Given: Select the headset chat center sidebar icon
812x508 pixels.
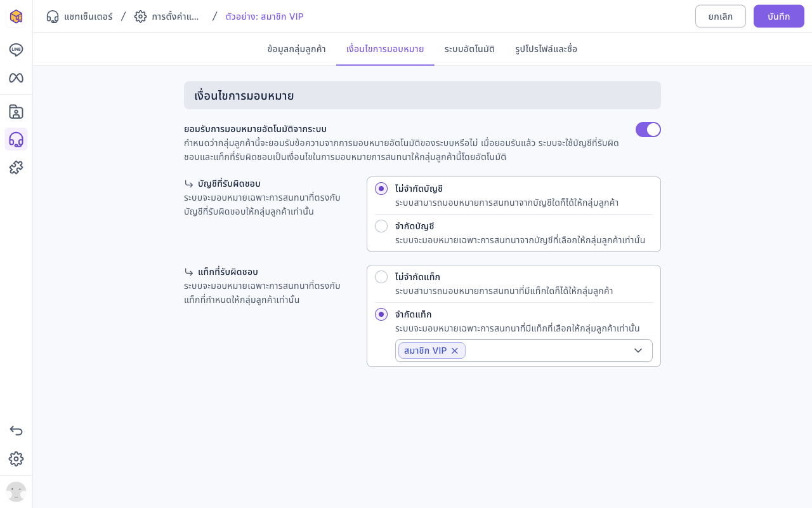Looking at the screenshot, I should [x=16, y=140].
